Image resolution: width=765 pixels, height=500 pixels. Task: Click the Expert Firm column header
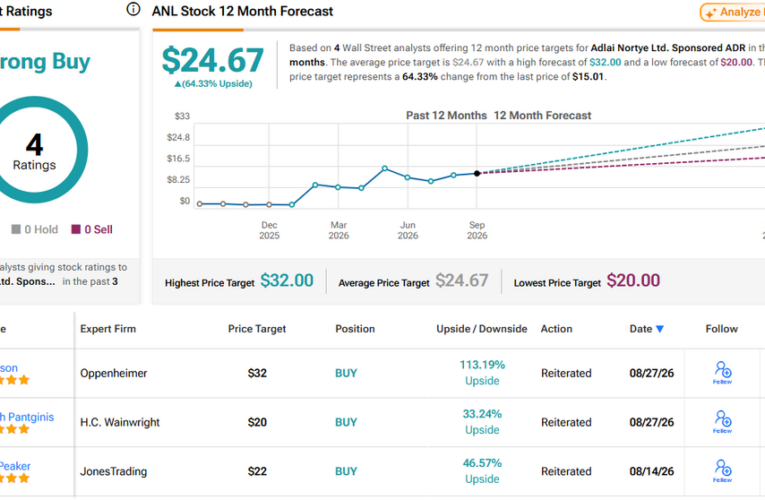pos(108,329)
